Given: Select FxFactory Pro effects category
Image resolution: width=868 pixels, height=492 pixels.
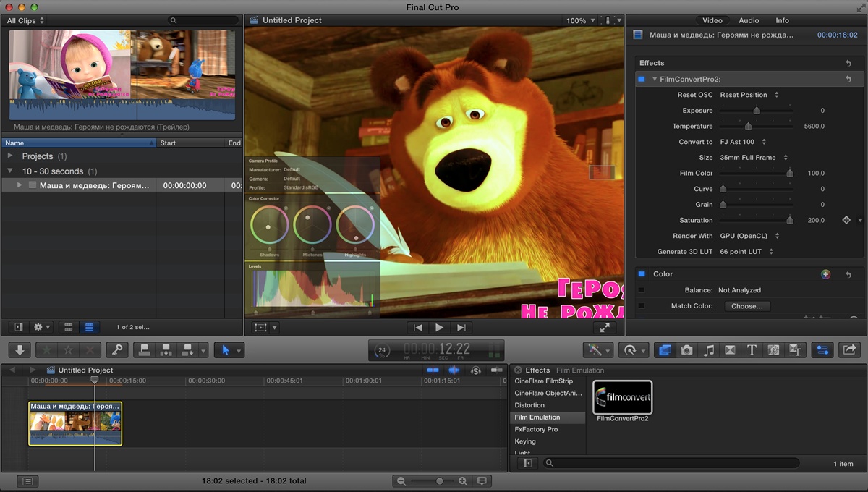Looking at the screenshot, I should pos(536,429).
